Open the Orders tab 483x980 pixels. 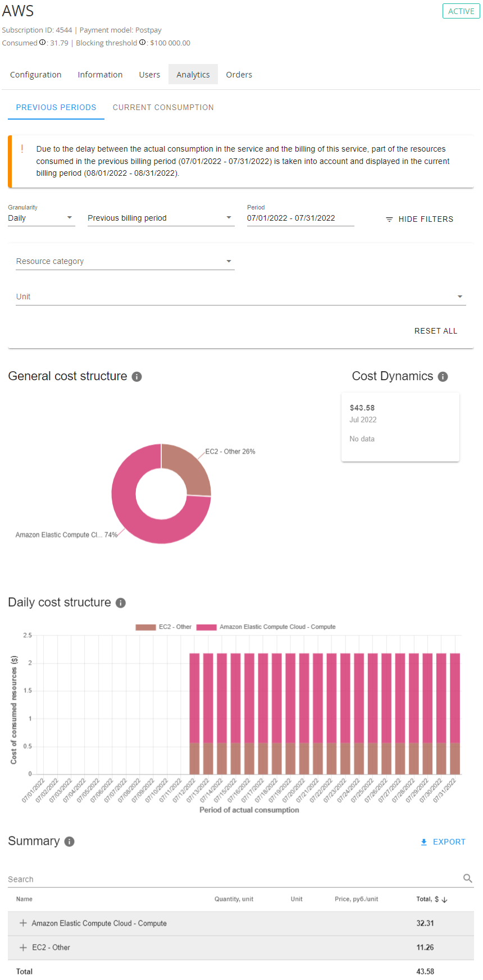click(239, 75)
